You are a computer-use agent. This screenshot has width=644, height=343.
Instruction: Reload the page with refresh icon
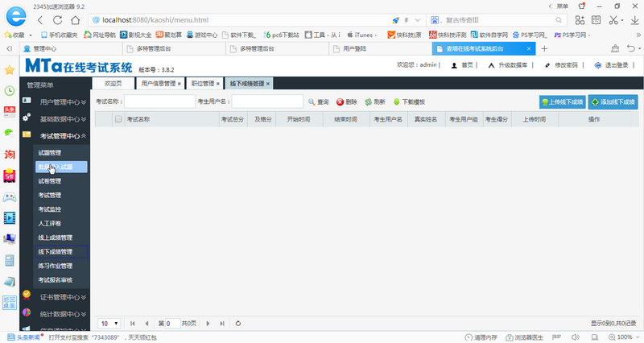(x=57, y=20)
